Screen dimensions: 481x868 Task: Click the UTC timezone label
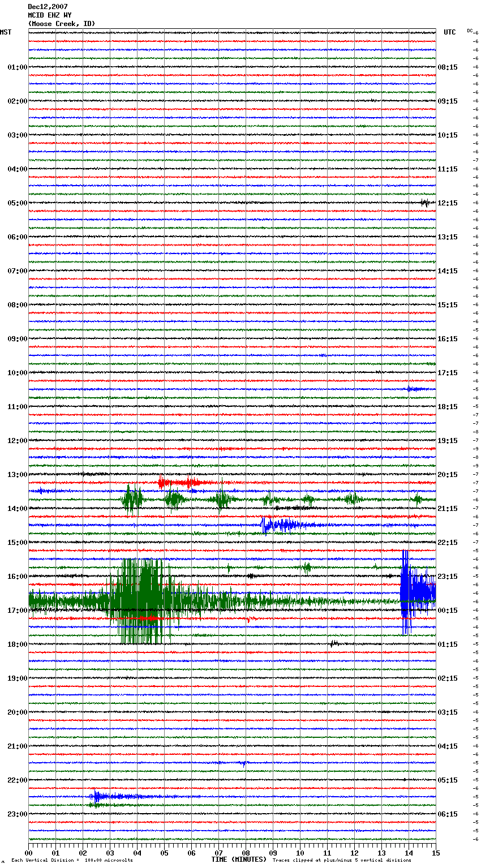tap(450, 32)
